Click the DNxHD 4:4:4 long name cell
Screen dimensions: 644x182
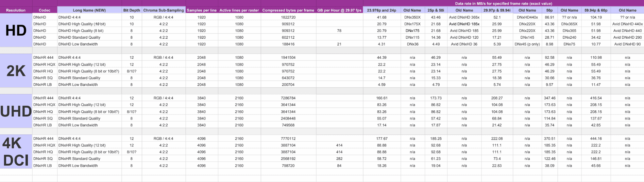(x=89, y=17)
